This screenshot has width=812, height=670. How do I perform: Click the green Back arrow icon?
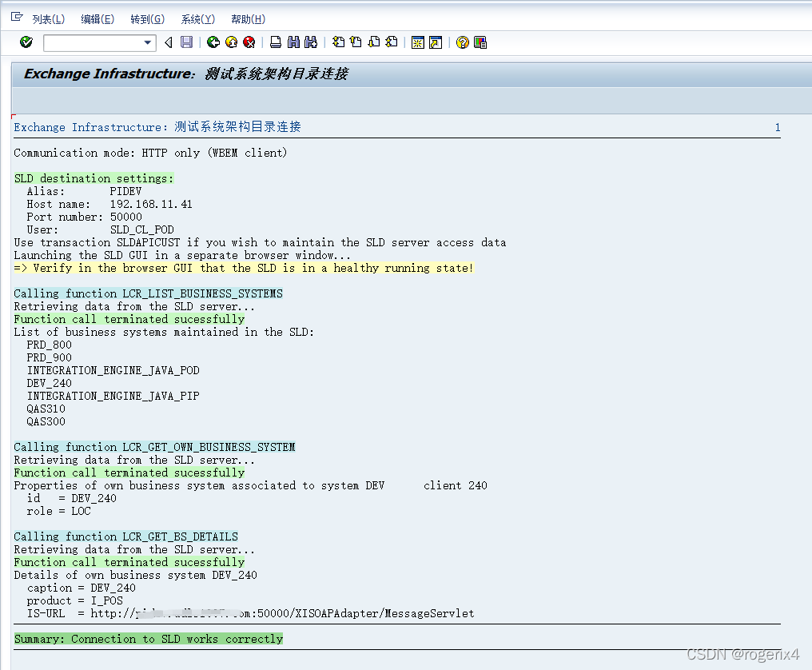click(x=213, y=42)
